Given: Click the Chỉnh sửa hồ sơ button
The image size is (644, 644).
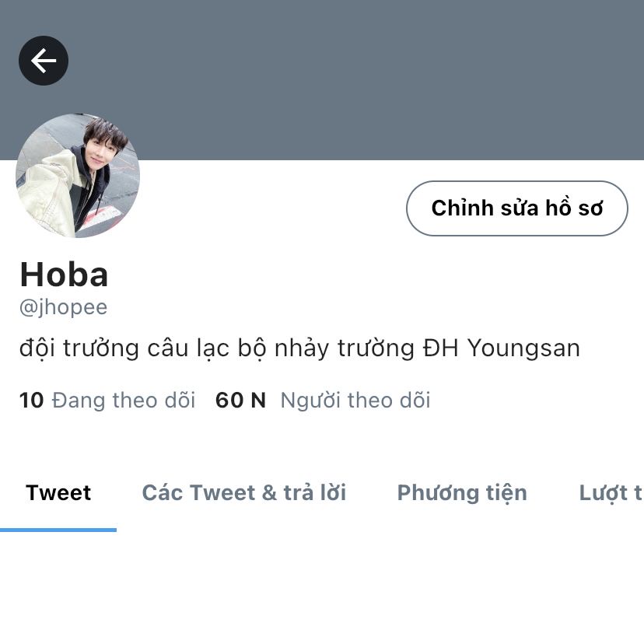Looking at the screenshot, I should (517, 208).
